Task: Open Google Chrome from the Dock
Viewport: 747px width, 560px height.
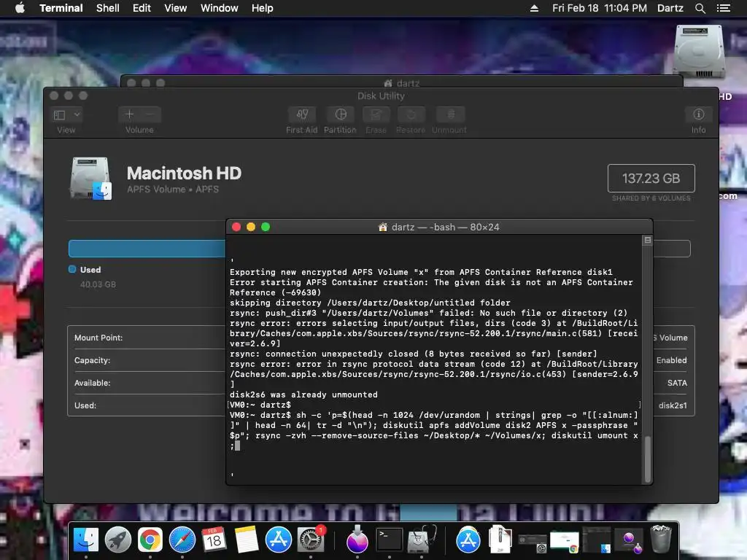Action: point(150,540)
